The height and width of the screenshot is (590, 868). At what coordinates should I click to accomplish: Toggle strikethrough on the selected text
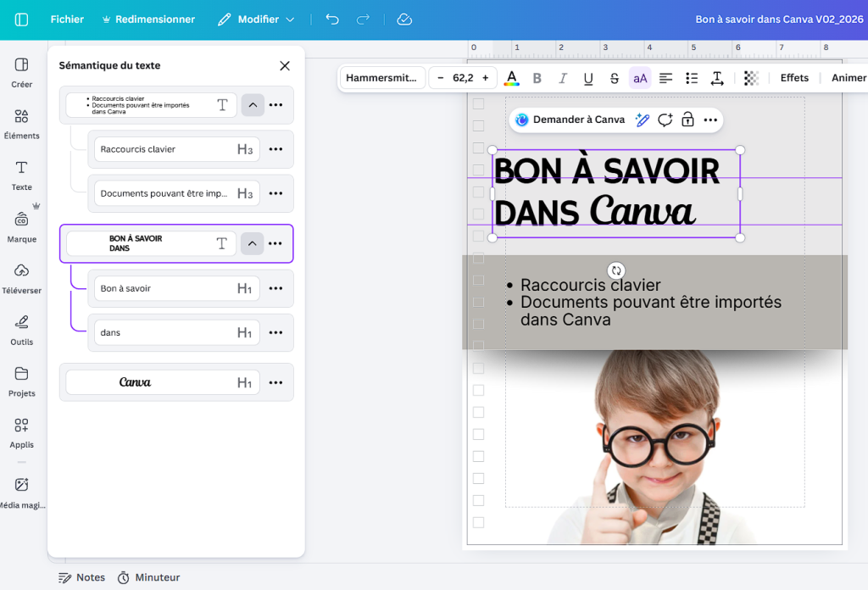(x=614, y=77)
